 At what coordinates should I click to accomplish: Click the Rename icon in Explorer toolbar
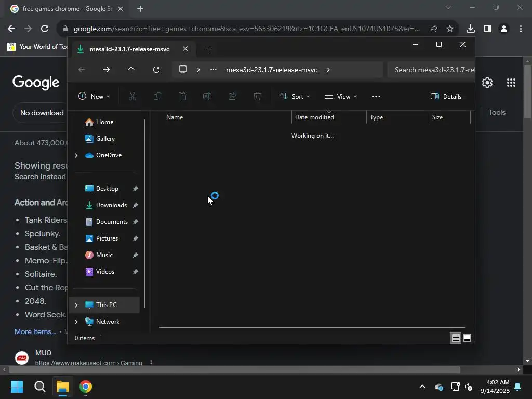pyautogui.click(x=207, y=96)
